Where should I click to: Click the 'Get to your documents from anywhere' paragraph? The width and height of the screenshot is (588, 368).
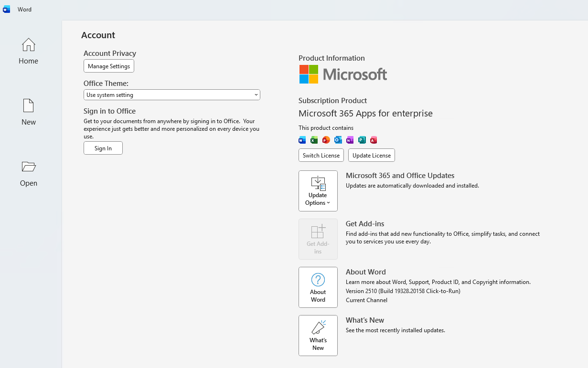(x=171, y=129)
